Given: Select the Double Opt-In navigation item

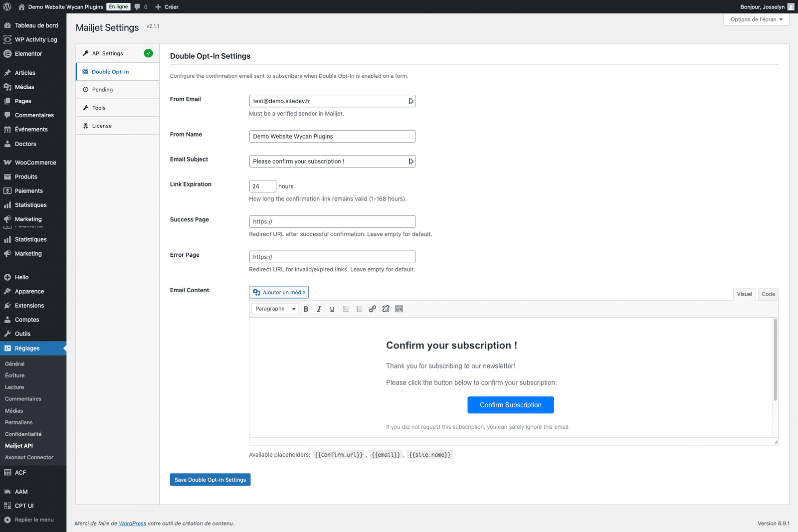Looking at the screenshot, I should click(x=110, y=71).
